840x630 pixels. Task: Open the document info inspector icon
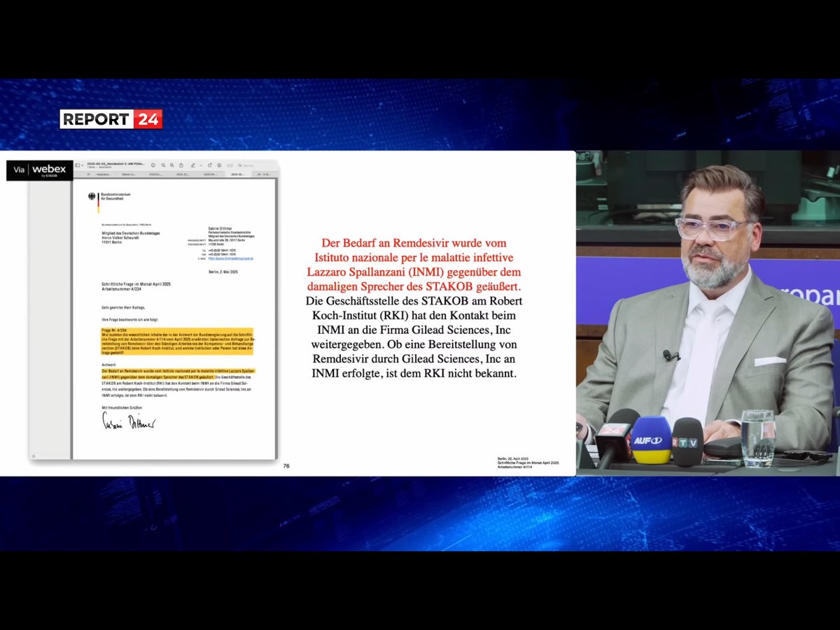[153, 165]
